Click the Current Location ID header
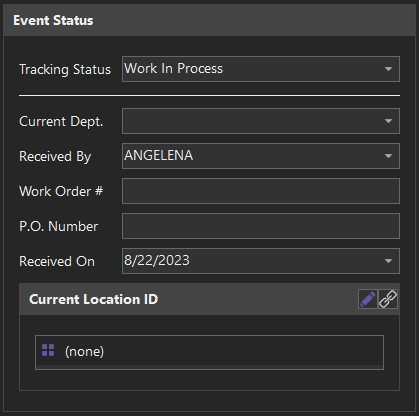419x416 pixels. pos(93,299)
